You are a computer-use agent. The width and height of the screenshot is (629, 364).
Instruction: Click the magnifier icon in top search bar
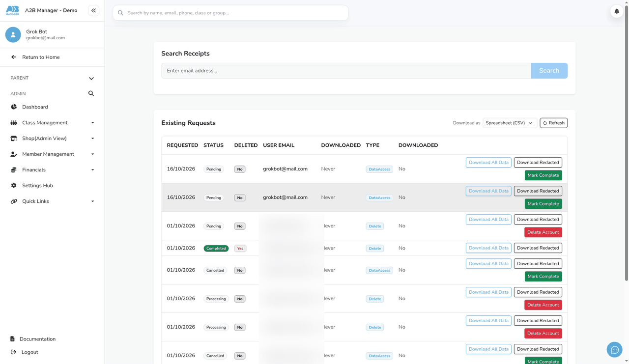(x=120, y=13)
